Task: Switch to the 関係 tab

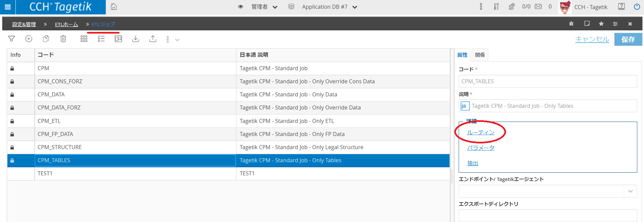Action: (x=480, y=55)
